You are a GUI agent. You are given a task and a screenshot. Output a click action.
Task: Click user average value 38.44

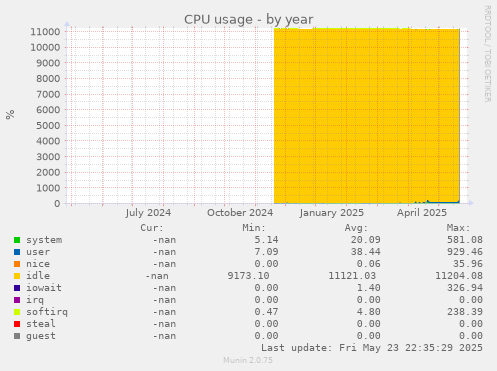click(365, 252)
